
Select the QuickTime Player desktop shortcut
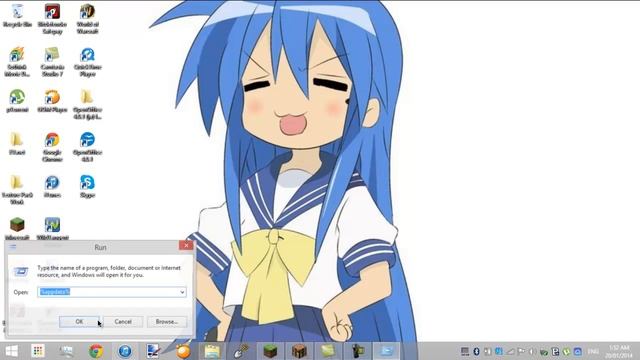pos(87,62)
